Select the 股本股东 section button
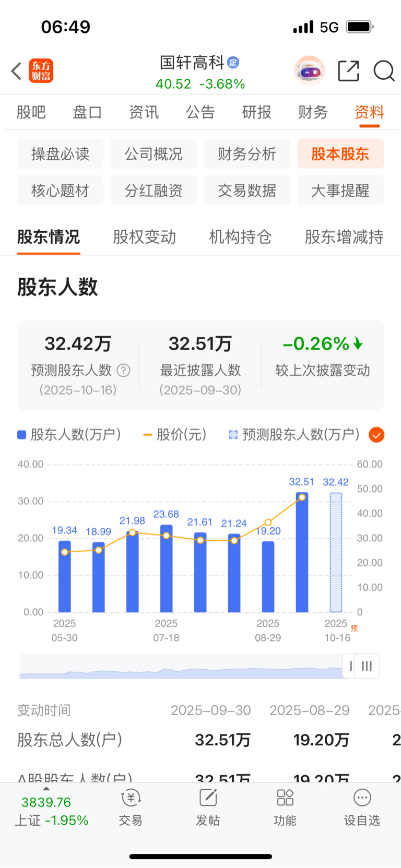The height and width of the screenshot is (868, 401). coord(340,153)
